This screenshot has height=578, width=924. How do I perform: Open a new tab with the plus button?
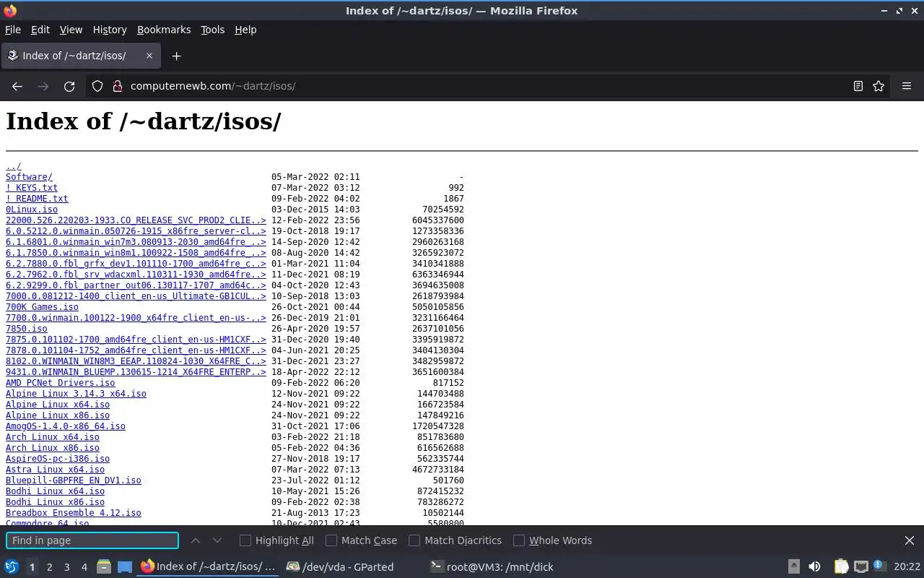pos(176,56)
